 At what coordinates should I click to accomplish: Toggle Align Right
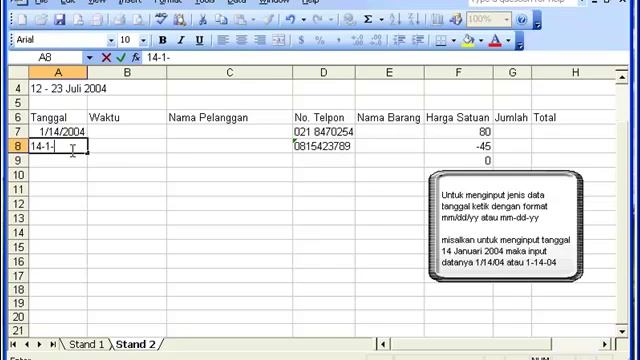(260, 40)
